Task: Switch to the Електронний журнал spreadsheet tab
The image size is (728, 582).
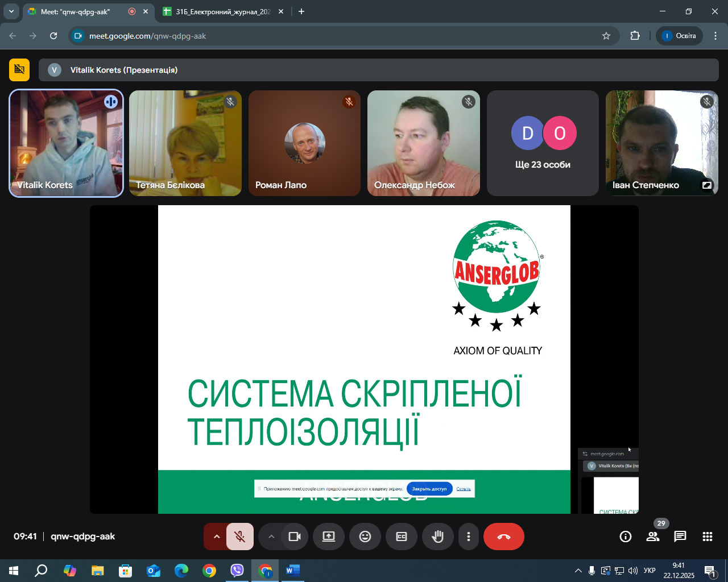Action: (x=222, y=11)
